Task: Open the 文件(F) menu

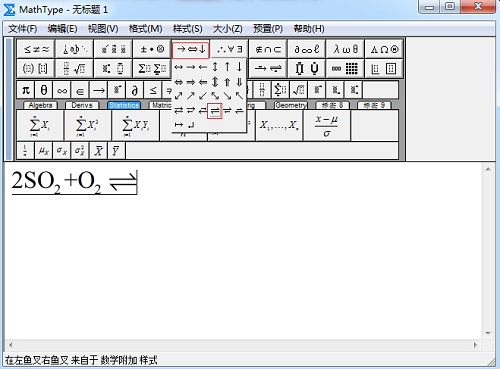Action: 22,29
